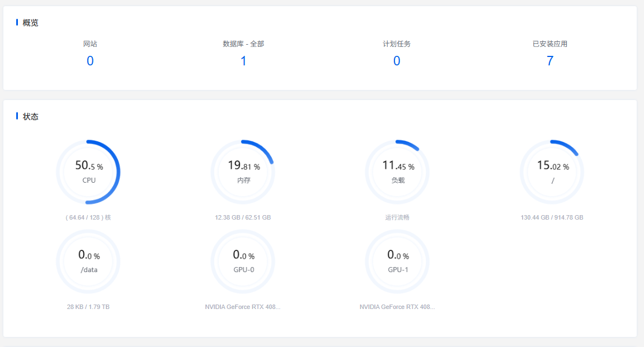Click the 负载 gauge at 11.45 %
Image resolution: width=644 pixels, height=347 pixels.
[x=397, y=172]
